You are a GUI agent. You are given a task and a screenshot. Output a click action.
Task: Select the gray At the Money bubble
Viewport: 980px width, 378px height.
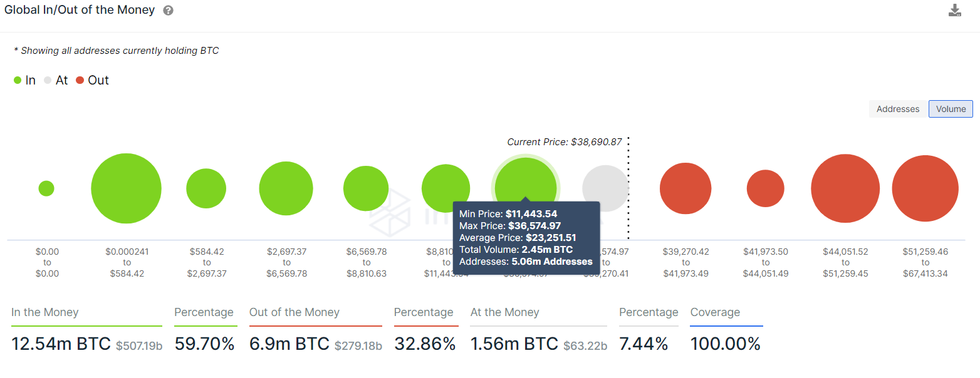pyautogui.click(x=605, y=188)
